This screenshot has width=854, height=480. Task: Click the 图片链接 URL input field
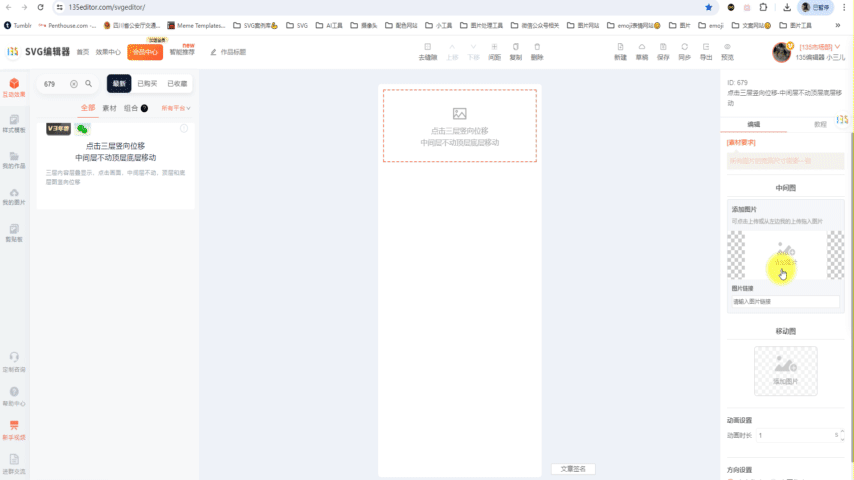click(x=785, y=301)
